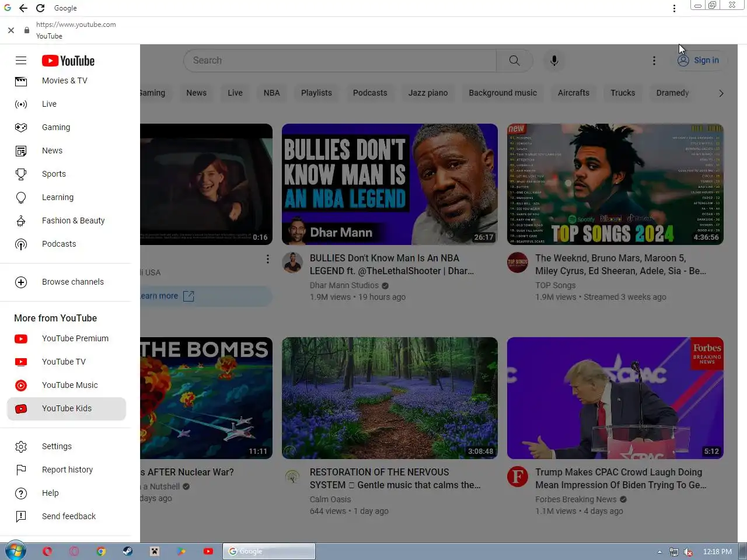Reload the page with browser refresh icon
Image resolution: width=747 pixels, height=560 pixels.
[40, 8]
